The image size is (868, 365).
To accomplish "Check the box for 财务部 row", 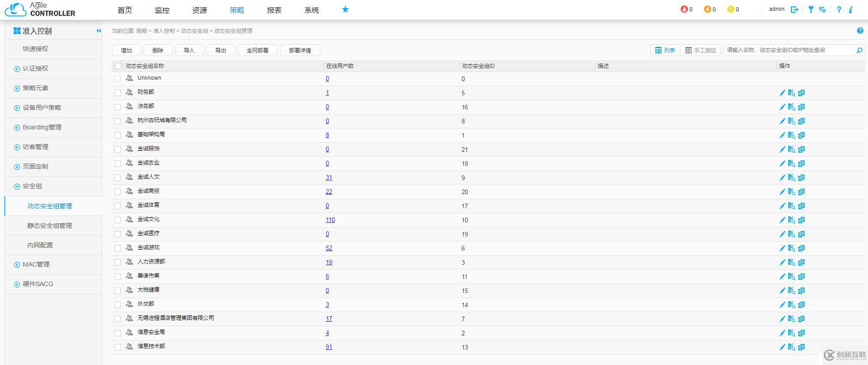I will [118, 93].
